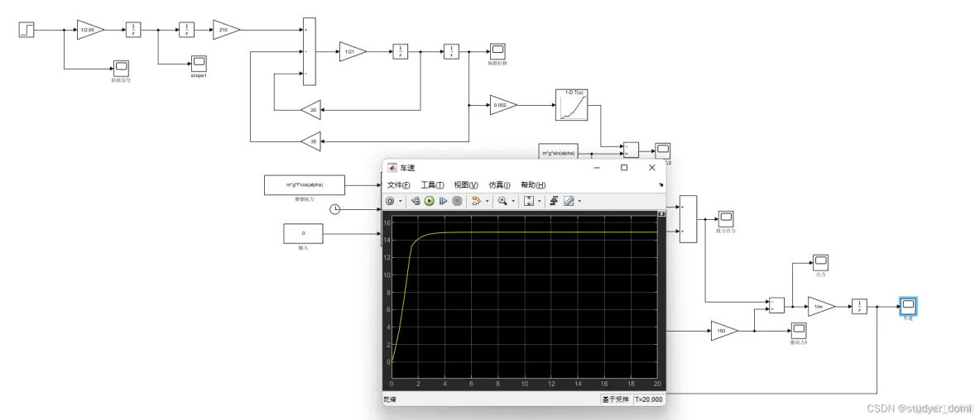Select subtract block feeding 1/m gain
The width and height of the screenshot is (980, 420).
776,305
